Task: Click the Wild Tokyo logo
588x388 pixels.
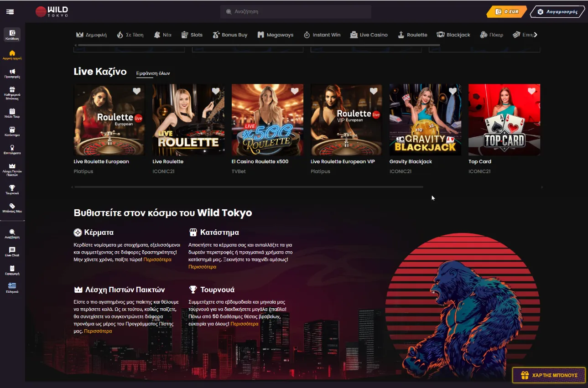Action: point(52,12)
